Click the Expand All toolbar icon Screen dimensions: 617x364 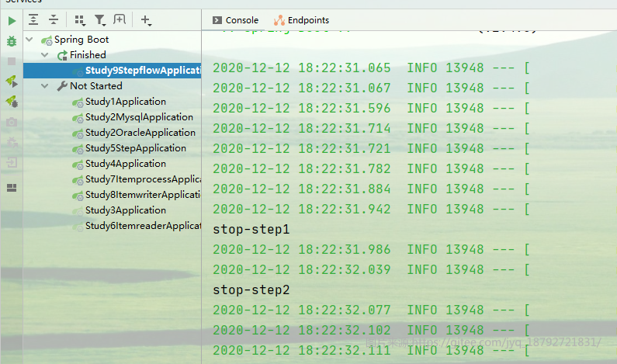(x=33, y=19)
